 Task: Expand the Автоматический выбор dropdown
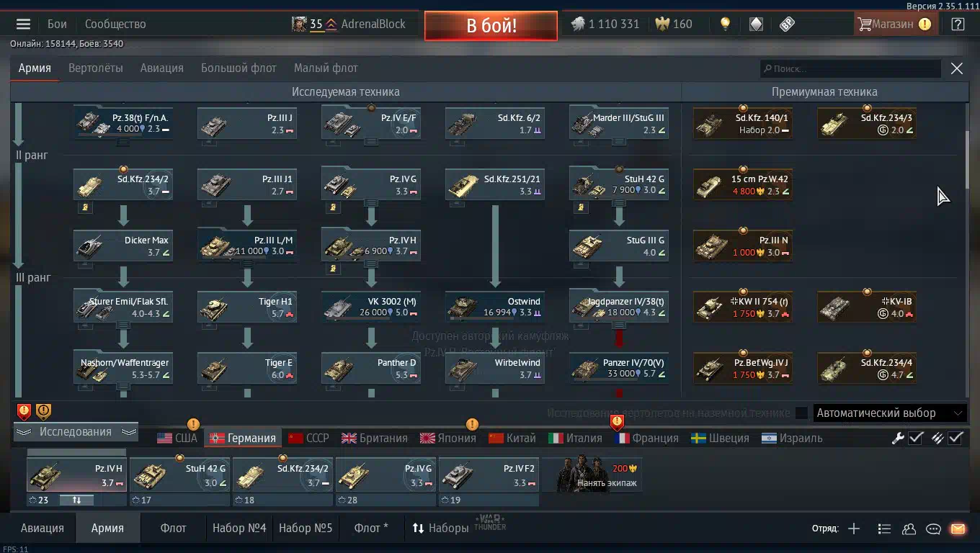(x=890, y=413)
